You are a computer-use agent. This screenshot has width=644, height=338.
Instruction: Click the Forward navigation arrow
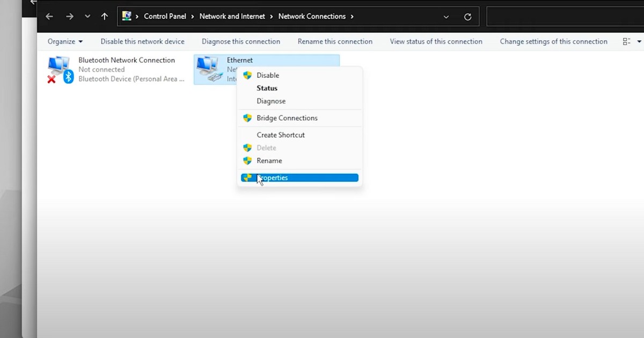(70, 17)
